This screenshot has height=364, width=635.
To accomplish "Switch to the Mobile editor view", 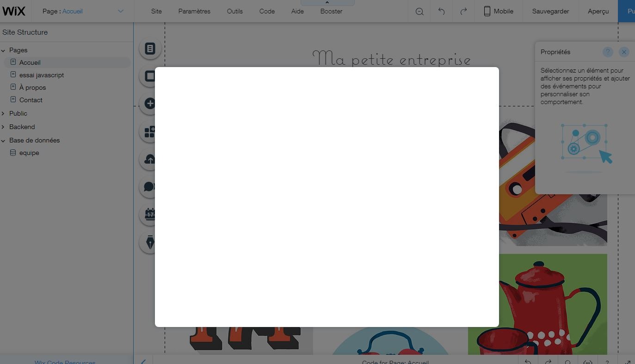I will (499, 11).
